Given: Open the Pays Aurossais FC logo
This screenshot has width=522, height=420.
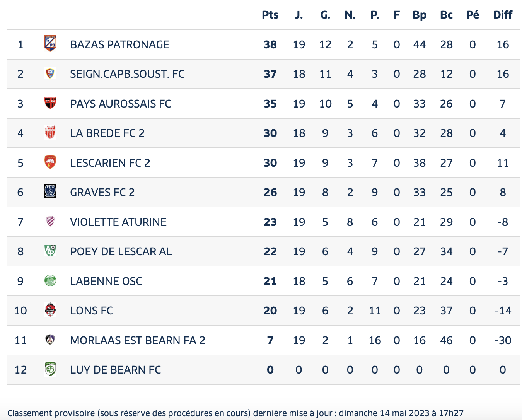Looking at the screenshot, I should click(50, 103).
